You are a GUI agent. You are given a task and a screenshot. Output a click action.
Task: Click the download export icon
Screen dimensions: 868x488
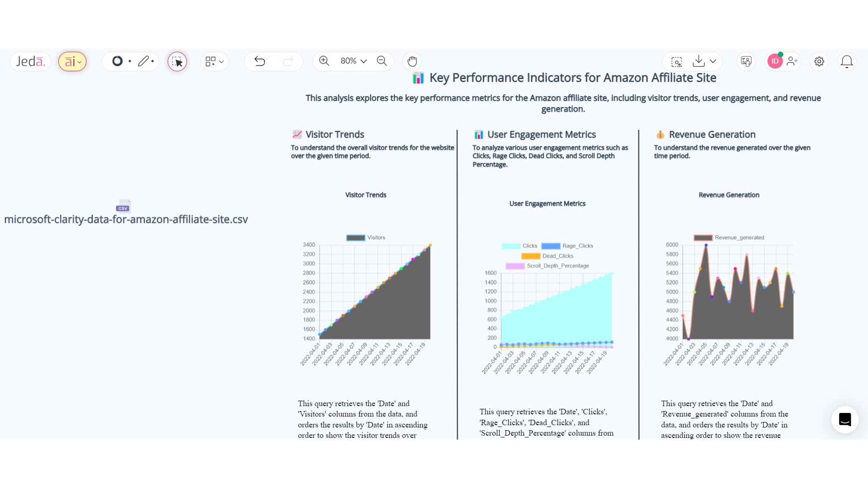pos(698,61)
